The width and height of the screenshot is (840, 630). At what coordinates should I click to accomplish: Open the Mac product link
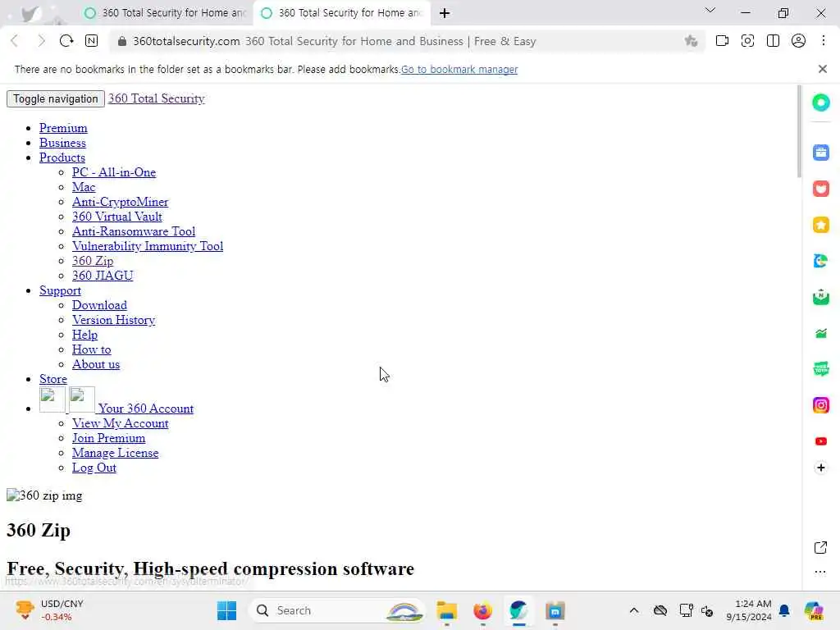[84, 187]
